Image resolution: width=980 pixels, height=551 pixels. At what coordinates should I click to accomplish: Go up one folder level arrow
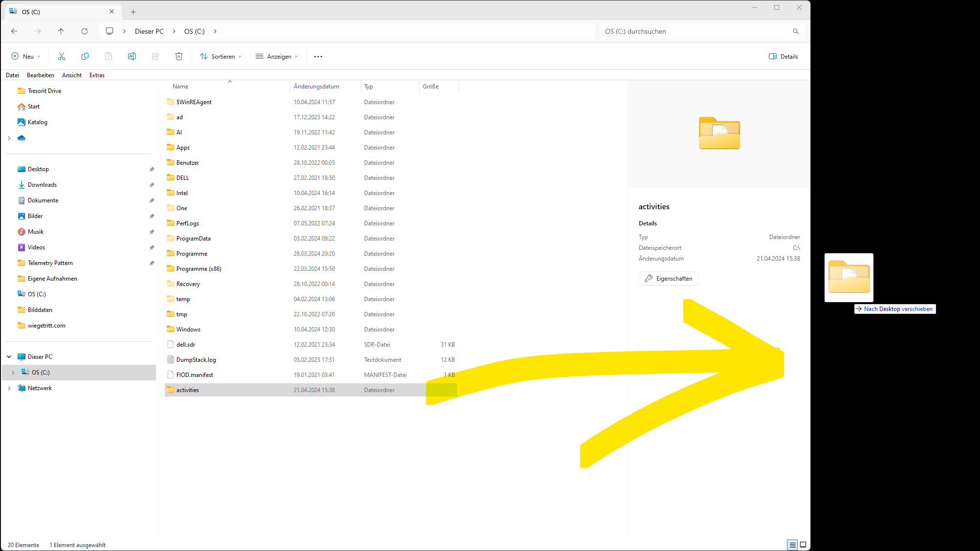pyautogui.click(x=61, y=31)
